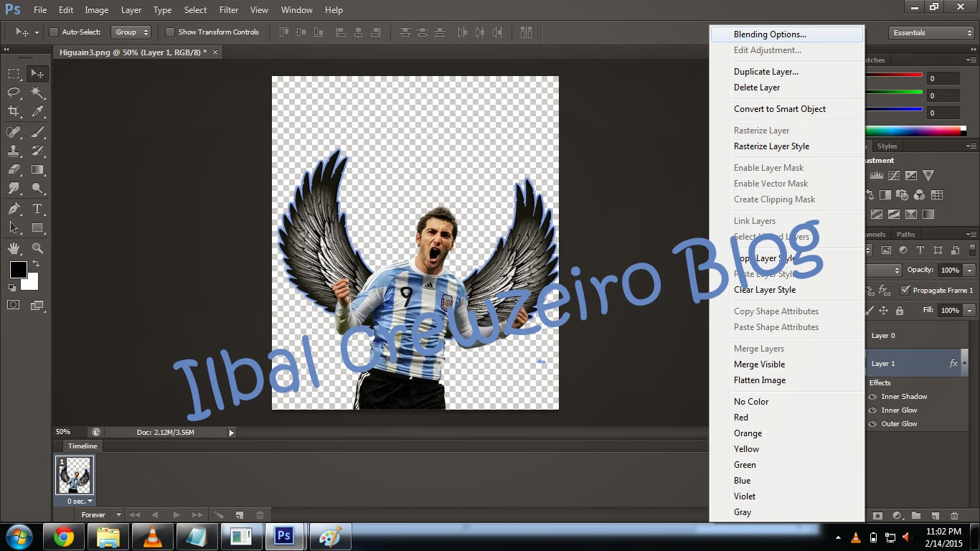This screenshot has width=980, height=551.
Task: Hide the Outer Glow effect
Action: coord(873,424)
